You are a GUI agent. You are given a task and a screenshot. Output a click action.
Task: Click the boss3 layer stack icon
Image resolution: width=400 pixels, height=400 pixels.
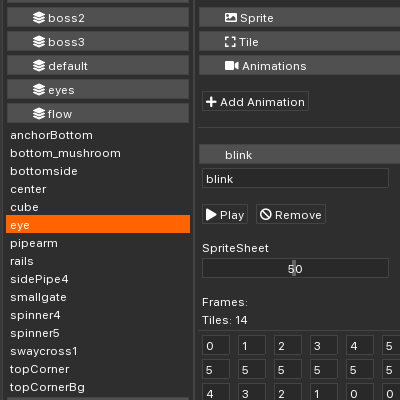click(39, 42)
